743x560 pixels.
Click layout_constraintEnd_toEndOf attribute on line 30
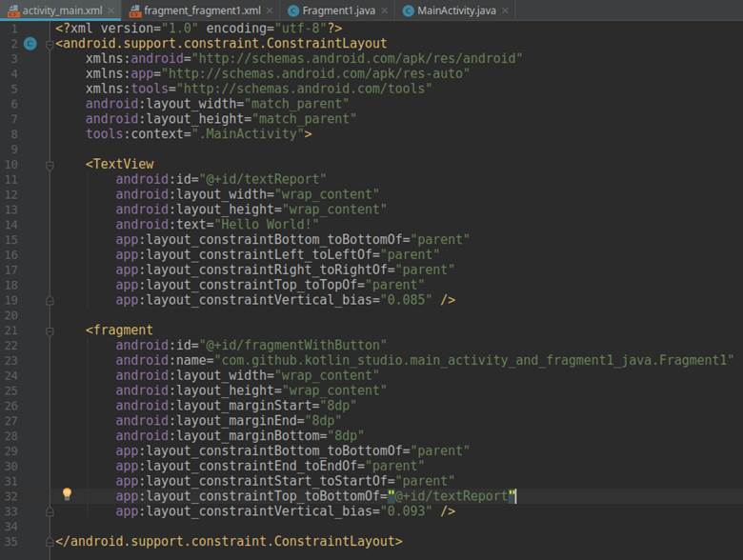click(x=236, y=467)
